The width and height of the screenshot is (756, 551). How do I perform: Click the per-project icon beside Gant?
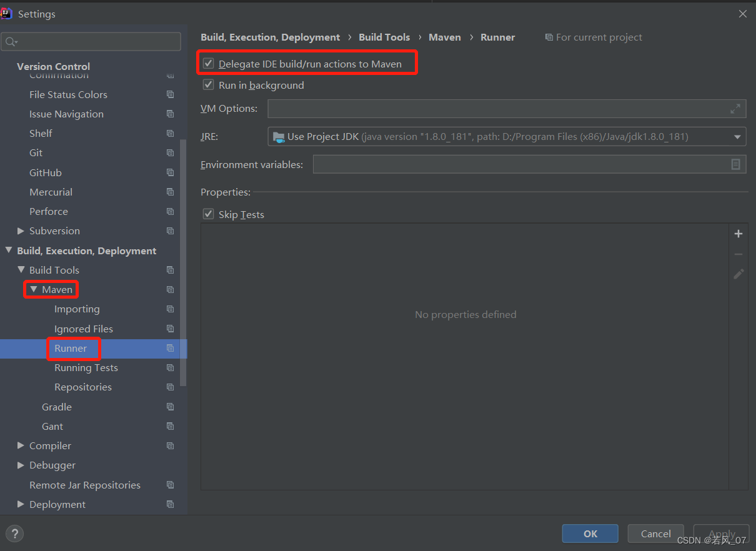tap(170, 426)
